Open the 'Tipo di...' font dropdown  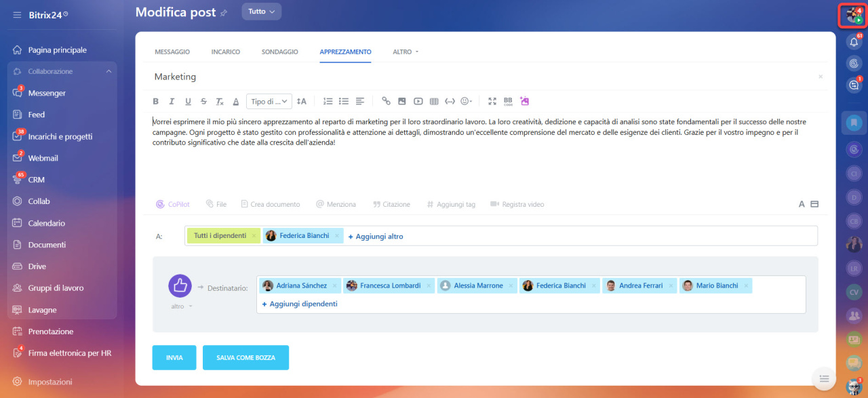click(269, 102)
